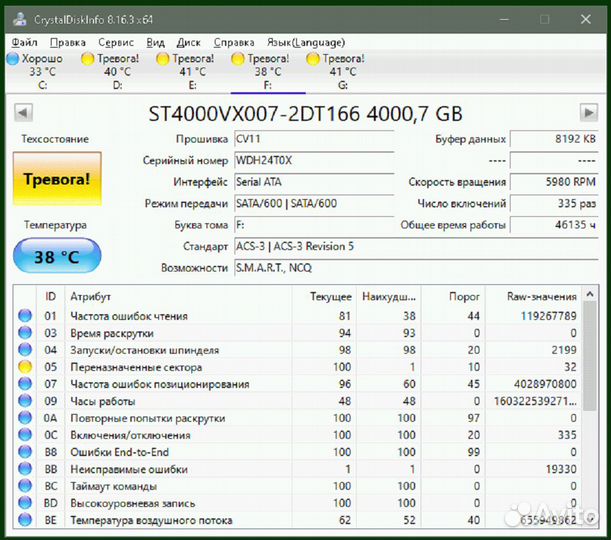
Task: Click the ID column header
Action: coord(50,296)
